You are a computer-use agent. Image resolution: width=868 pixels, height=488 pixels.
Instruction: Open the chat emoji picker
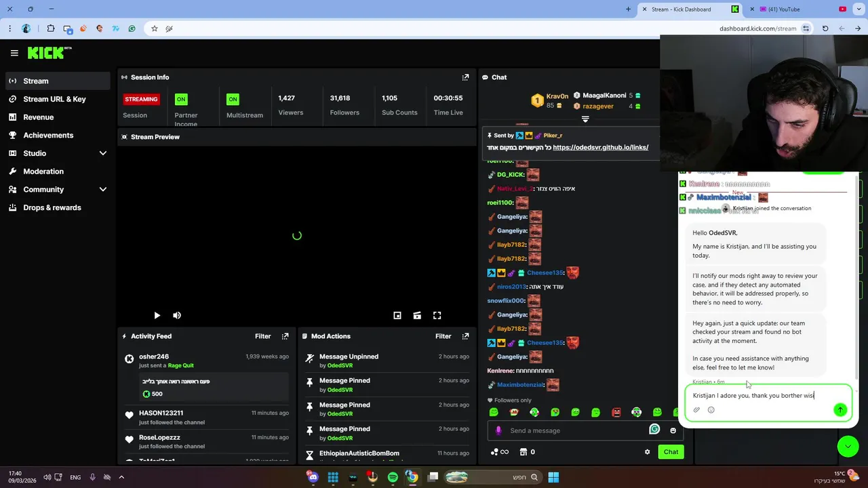[673, 430]
